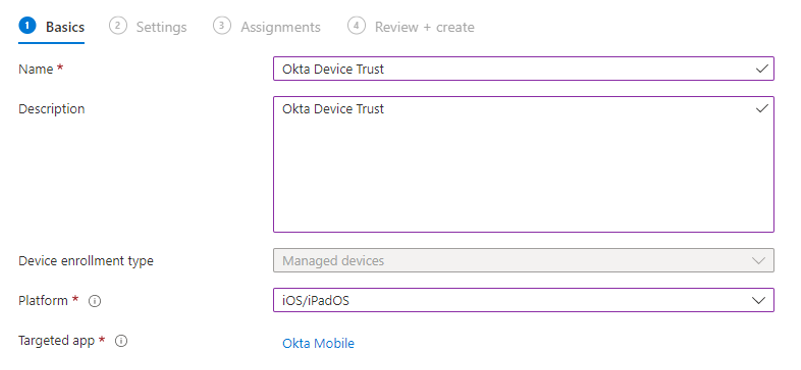801x370 pixels.
Task: Click the Platform info icon
Action: pyautogui.click(x=95, y=302)
